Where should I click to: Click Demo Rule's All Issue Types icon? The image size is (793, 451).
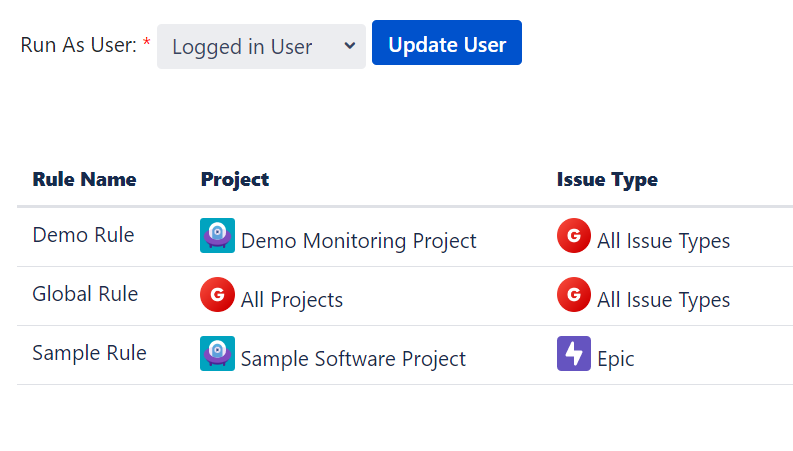pyautogui.click(x=573, y=236)
